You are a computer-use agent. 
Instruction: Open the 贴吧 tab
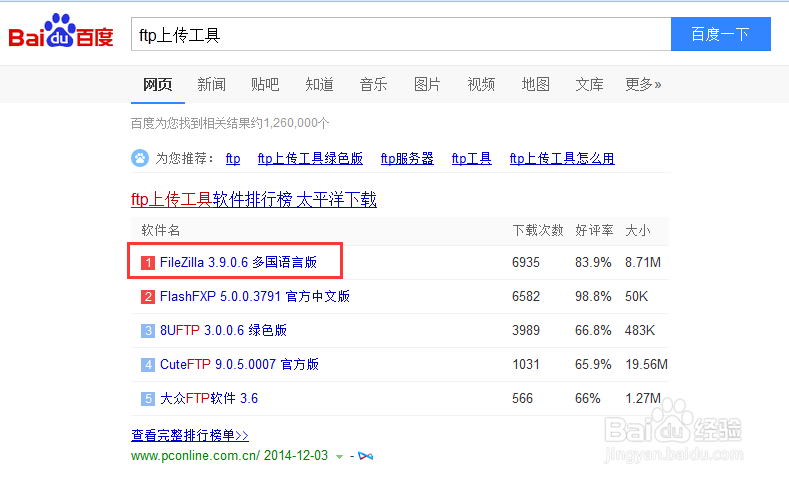click(x=265, y=84)
